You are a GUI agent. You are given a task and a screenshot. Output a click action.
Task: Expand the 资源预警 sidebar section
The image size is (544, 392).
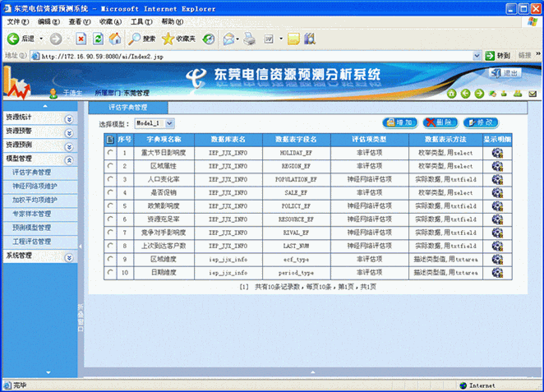tap(69, 133)
